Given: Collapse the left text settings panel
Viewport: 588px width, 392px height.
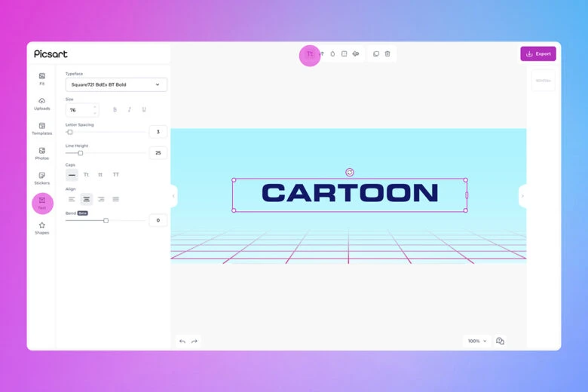Looking at the screenshot, I should pos(173,196).
